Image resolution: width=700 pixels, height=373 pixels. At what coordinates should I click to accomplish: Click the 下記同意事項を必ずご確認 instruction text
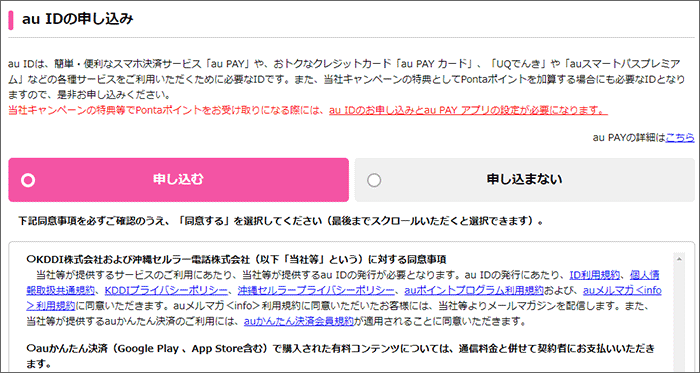pos(281,221)
